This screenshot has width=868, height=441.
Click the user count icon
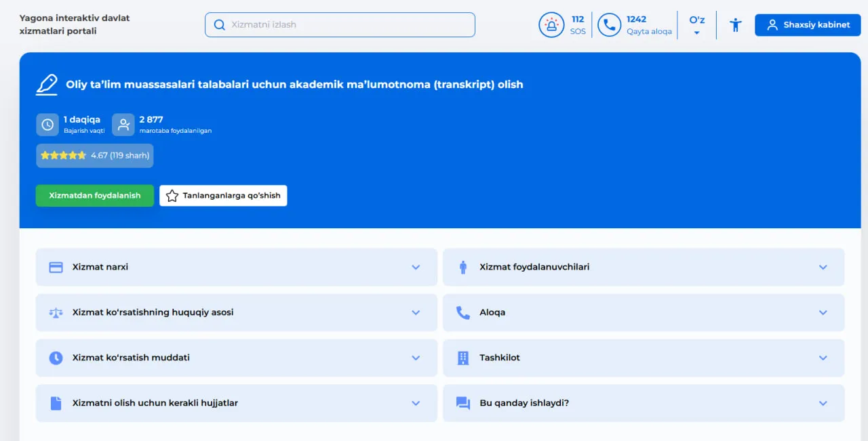tap(123, 125)
